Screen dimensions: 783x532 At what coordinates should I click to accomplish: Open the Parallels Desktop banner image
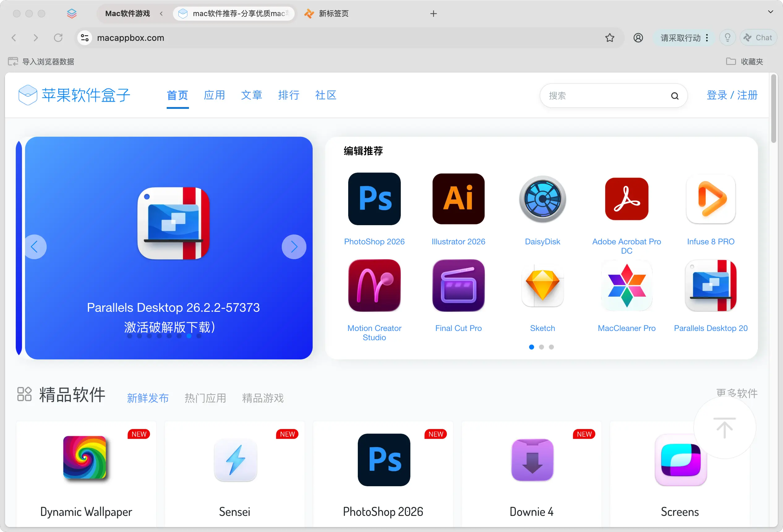coord(173,223)
